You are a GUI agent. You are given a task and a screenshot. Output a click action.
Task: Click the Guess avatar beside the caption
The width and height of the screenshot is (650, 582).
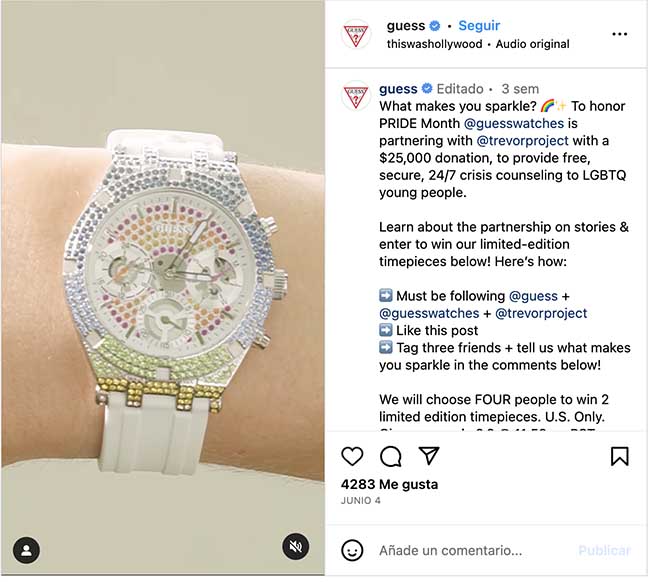pos(355,95)
